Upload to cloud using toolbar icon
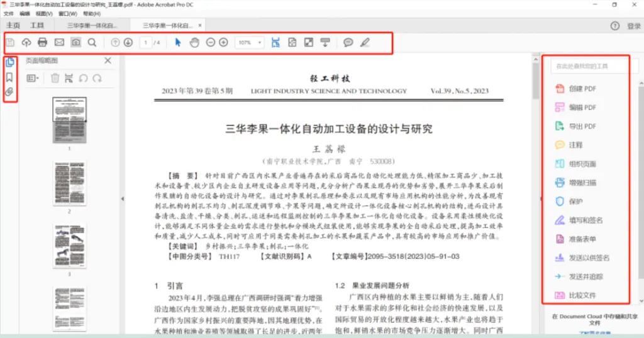 pos(26,42)
